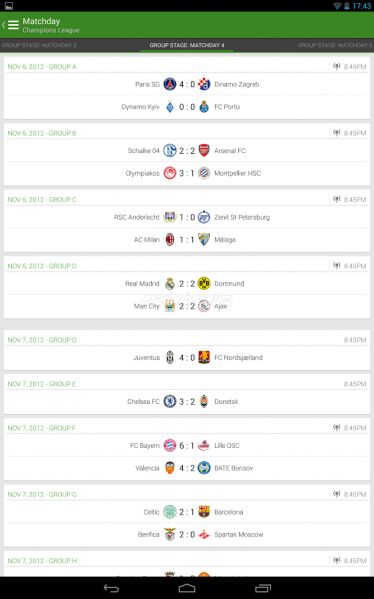Open the hamburger navigation menu
This screenshot has width=374, height=599.
click(13, 25)
